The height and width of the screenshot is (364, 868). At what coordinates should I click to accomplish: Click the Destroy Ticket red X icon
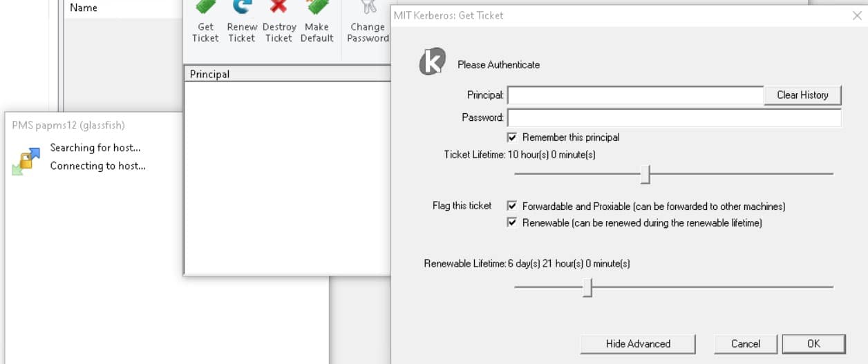click(279, 7)
